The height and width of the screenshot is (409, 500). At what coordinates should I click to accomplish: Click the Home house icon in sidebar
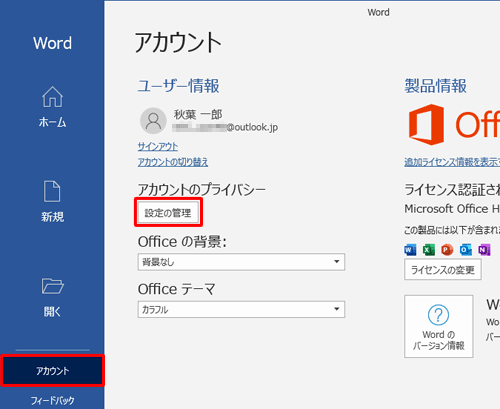pos(52,97)
